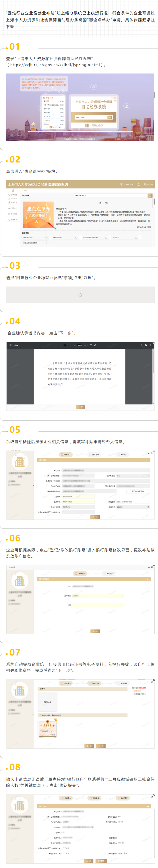Screen dimensions: 158x868
Task: Open the 结算所在区 dropdown in step 05
Action: coord(133,475)
